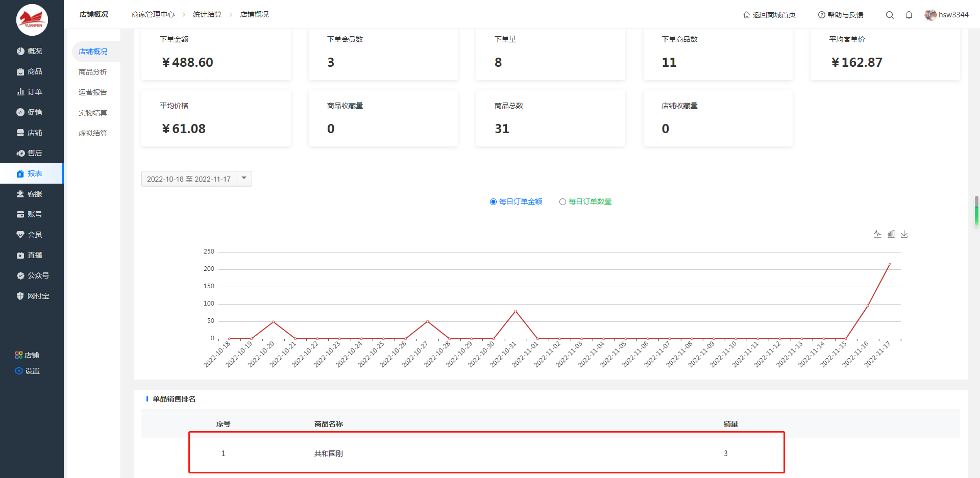The width and height of the screenshot is (980, 478).
Task: Click 统计结算 breadcrumb link
Action: 207,14
